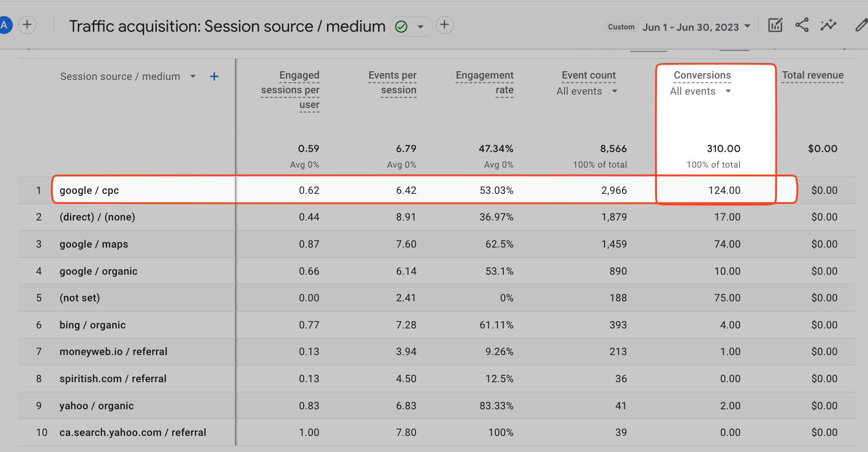
Task: Add a secondary dimension with the plus icon
Action: pyautogui.click(x=214, y=76)
